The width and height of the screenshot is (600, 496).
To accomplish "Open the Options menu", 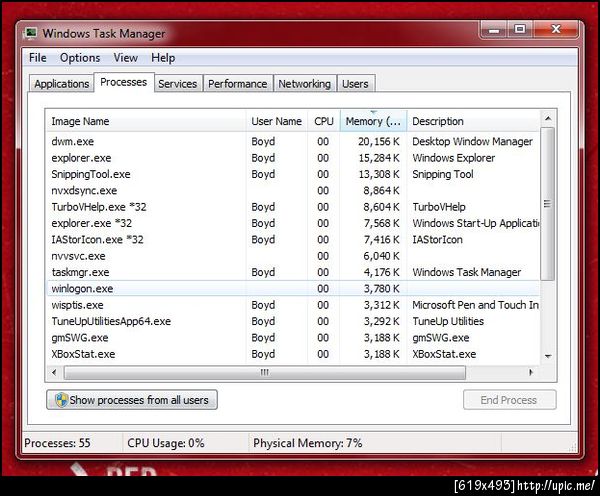I will click(80, 58).
